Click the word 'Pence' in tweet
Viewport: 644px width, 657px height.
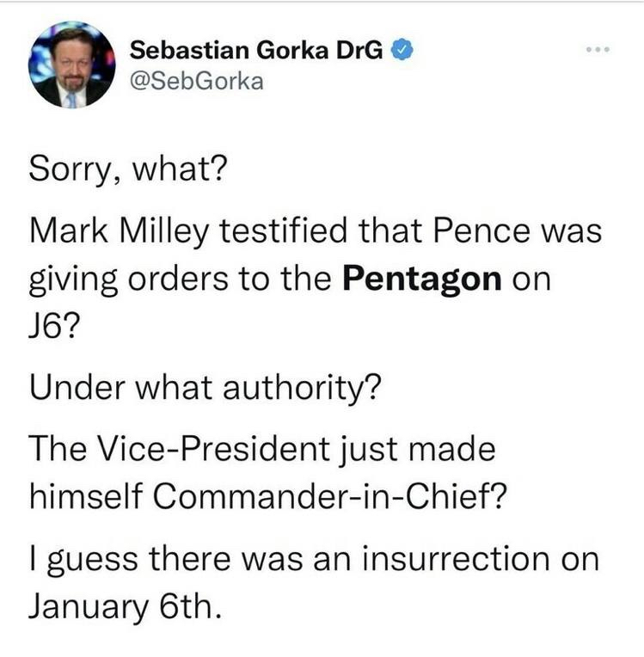(481, 230)
